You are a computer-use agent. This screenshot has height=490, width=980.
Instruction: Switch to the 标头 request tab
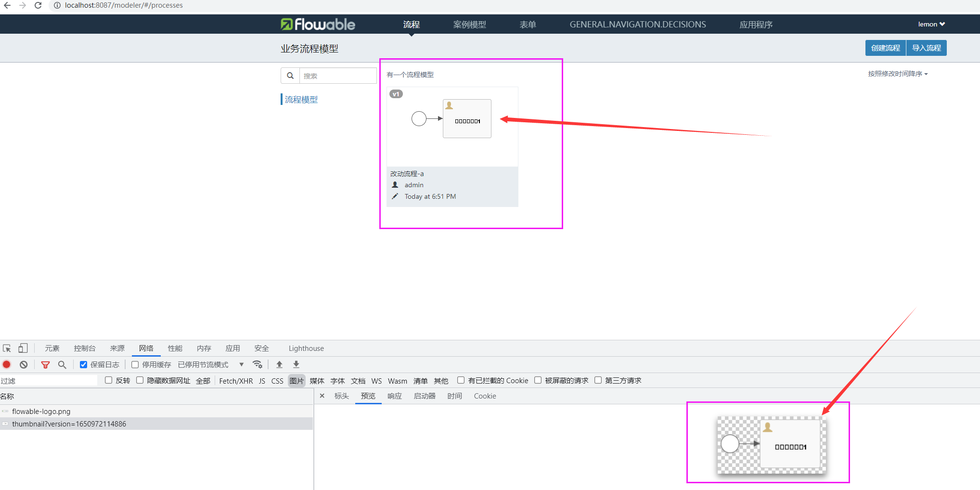coord(342,396)
